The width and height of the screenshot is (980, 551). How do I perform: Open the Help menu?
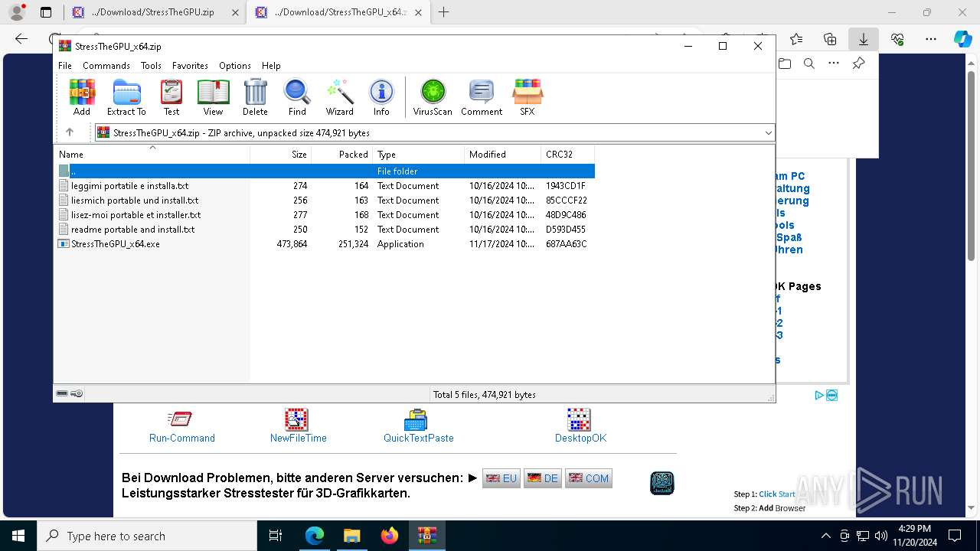tap(271, 66)
